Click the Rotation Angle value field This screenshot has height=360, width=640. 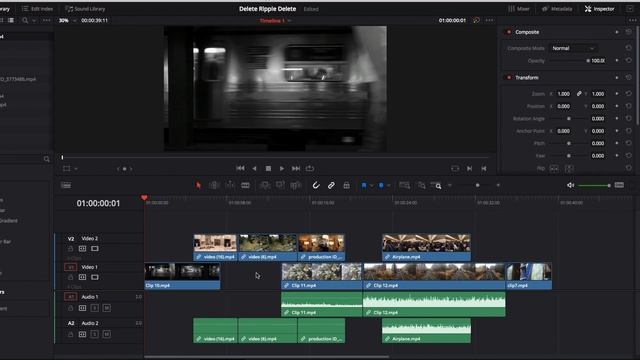[598, 119]
